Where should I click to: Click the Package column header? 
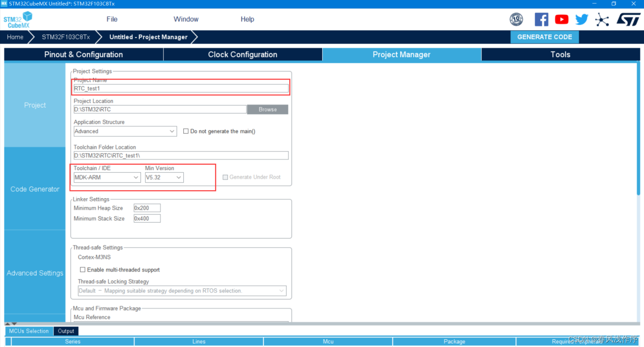coord(454,341)
